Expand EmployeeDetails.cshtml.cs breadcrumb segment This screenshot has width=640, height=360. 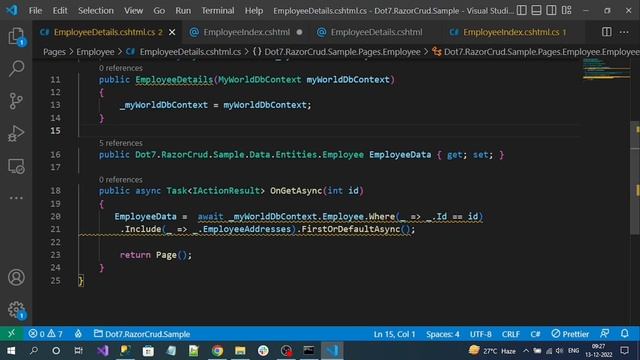click(x=184, y=52)
